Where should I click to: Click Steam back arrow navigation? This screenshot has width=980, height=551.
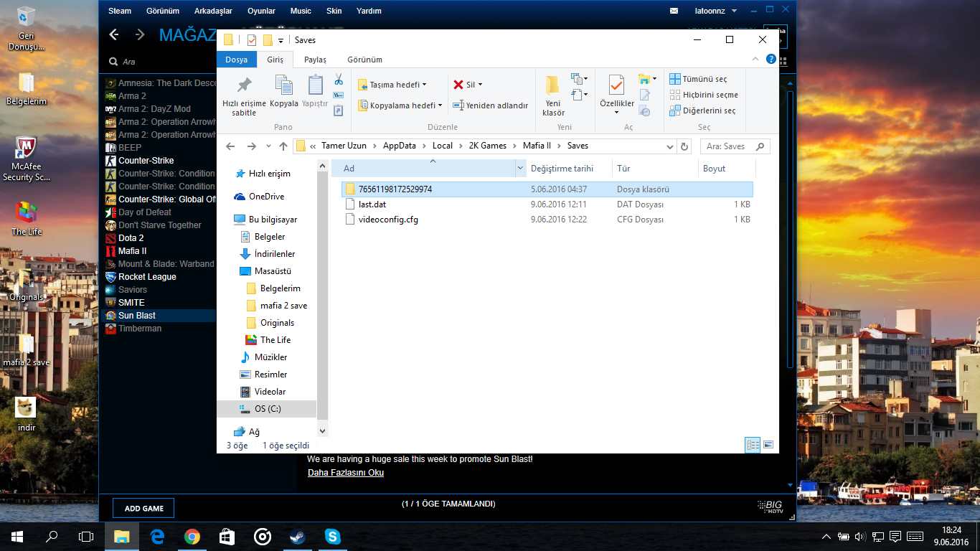coord(113,34)
